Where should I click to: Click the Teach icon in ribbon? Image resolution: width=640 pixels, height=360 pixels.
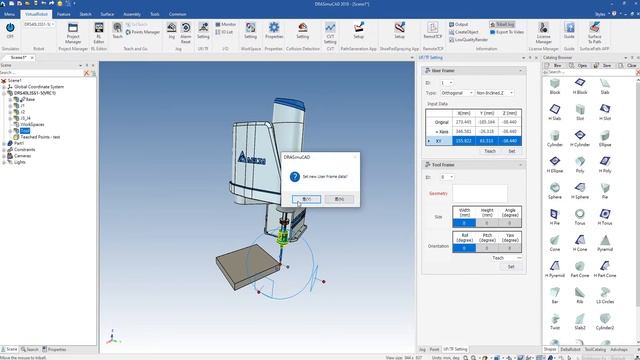(x=117, y=30)
